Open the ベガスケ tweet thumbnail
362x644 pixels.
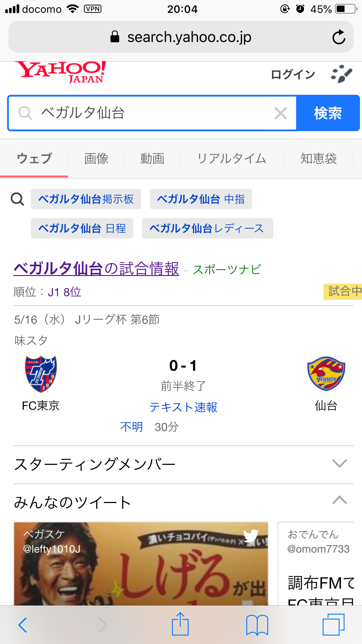(x=141, y=563)
